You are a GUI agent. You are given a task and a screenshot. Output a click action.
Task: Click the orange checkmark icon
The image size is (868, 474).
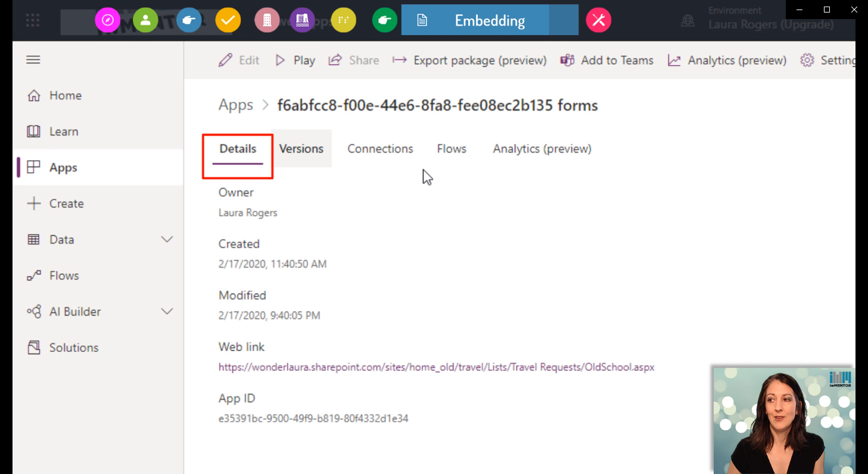point(228,21)
